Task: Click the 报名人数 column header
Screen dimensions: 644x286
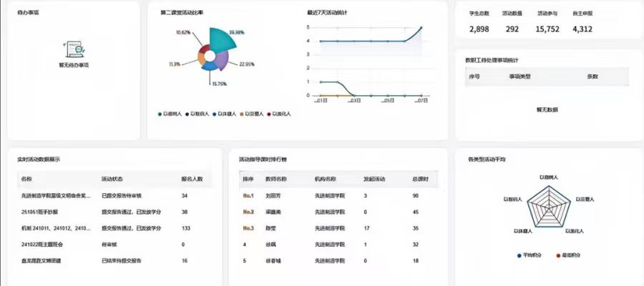Action: pos(192,179)
